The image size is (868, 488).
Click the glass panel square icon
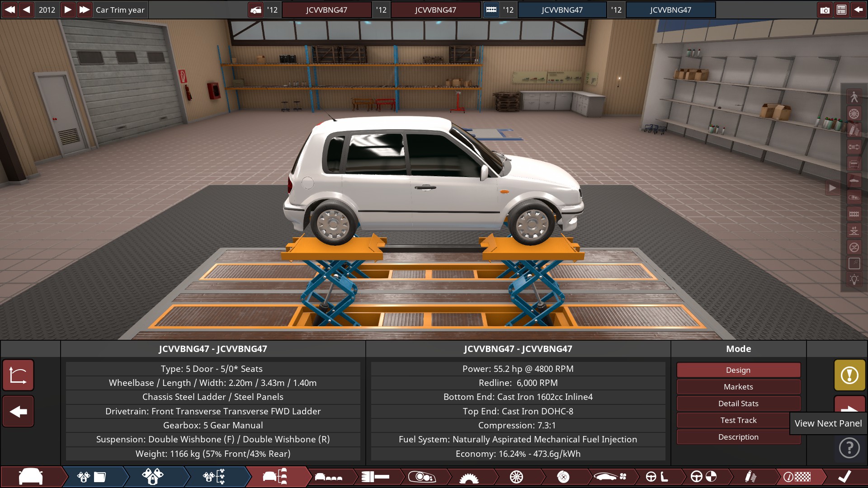[x=854, y=264]
